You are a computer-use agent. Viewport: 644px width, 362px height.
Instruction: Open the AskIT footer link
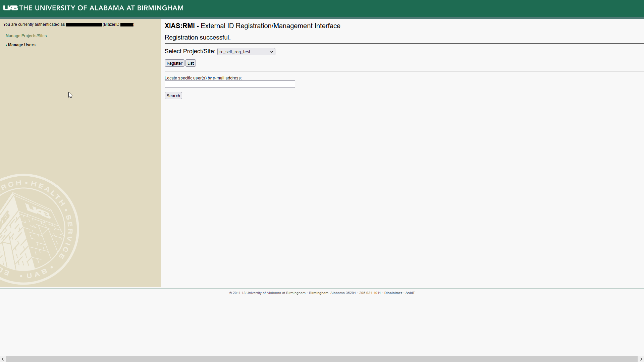(x=410, y=293)
